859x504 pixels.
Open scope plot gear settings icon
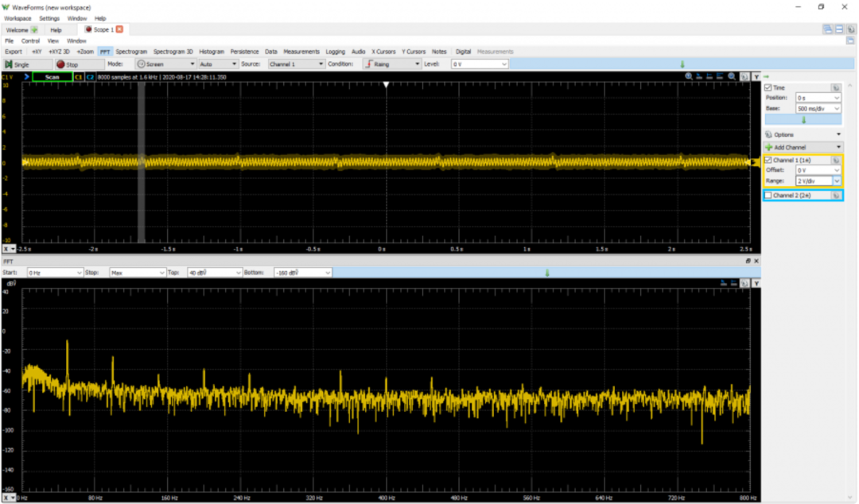(744, 76)
